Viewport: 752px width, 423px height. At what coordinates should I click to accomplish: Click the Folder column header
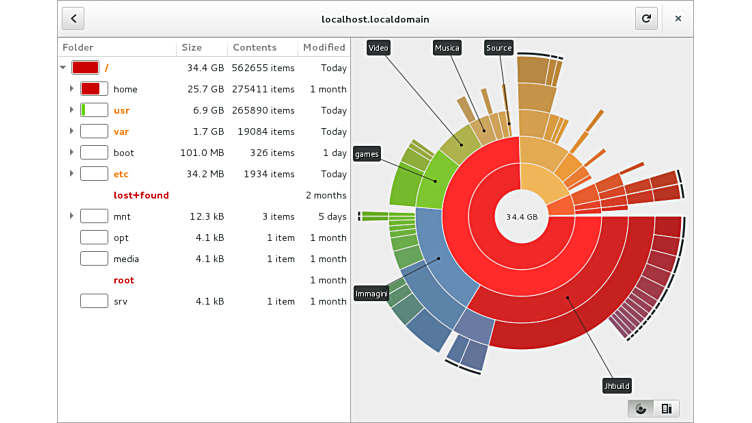[x=78, y=47]
